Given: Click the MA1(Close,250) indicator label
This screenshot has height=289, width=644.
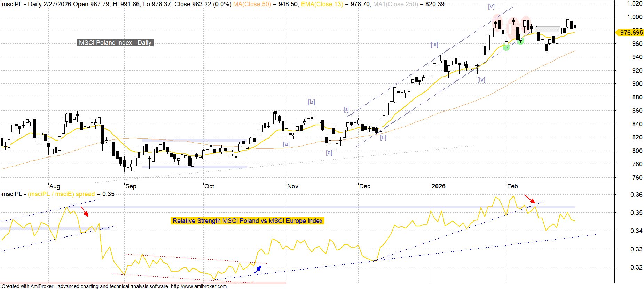Looking at the screenshot, I should 395,4.
